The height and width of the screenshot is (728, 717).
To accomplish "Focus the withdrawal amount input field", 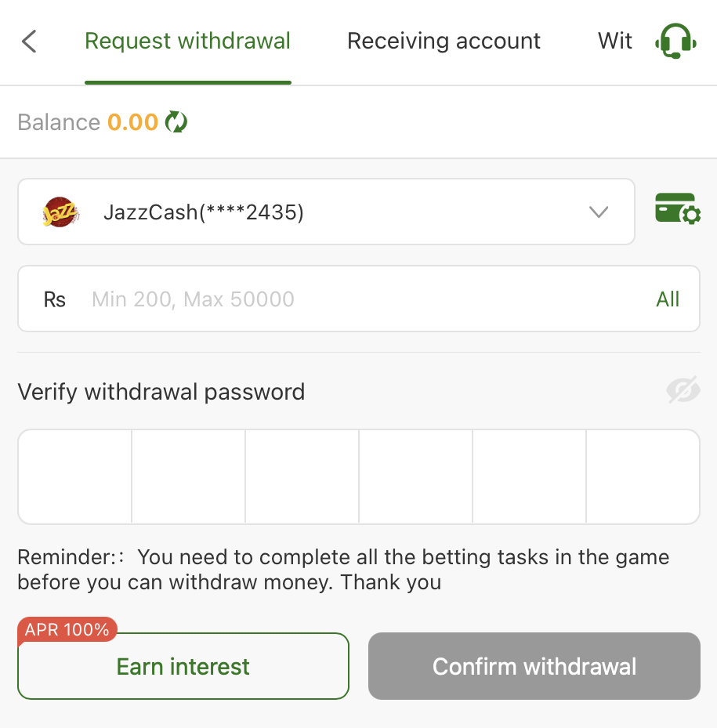I will click(360, 299).
